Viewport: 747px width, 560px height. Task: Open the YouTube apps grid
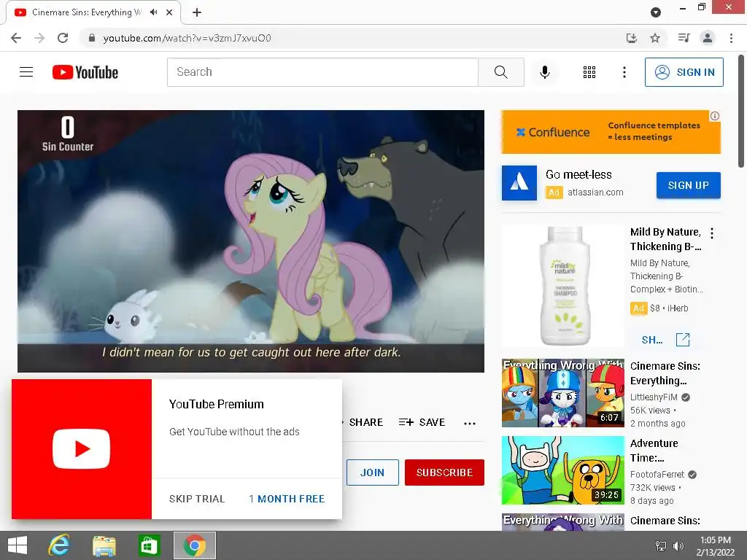tap(589, 72)
